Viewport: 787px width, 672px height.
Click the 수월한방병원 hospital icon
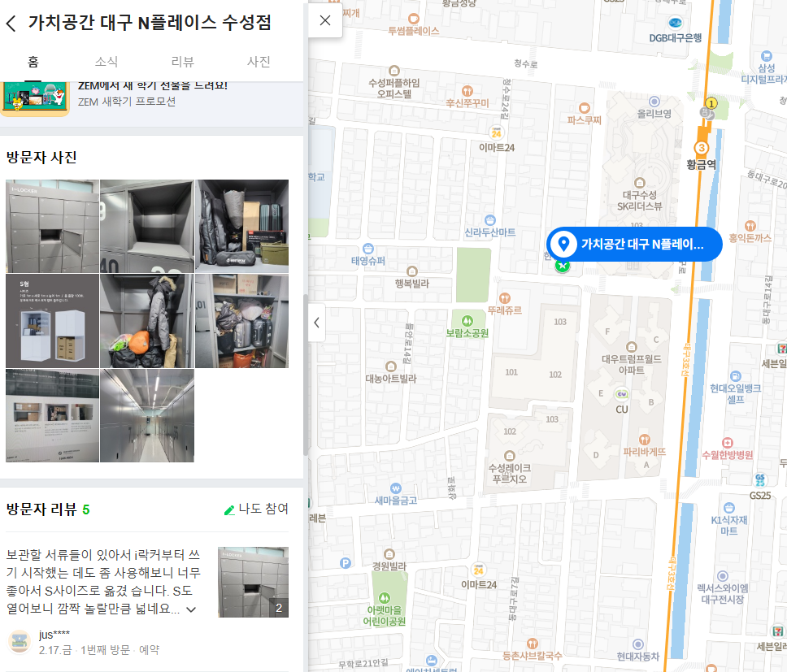tap(728, 443)
